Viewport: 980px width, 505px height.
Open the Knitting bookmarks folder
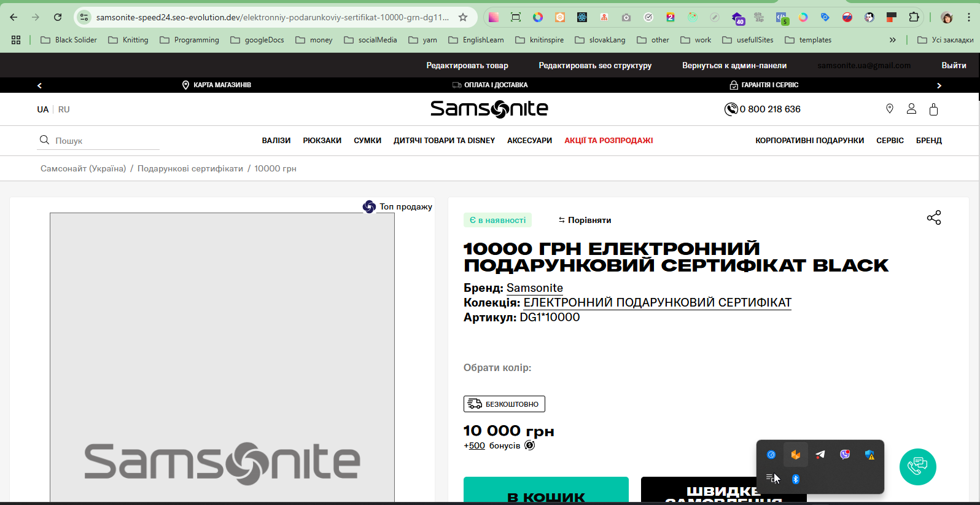pos(128,40)
